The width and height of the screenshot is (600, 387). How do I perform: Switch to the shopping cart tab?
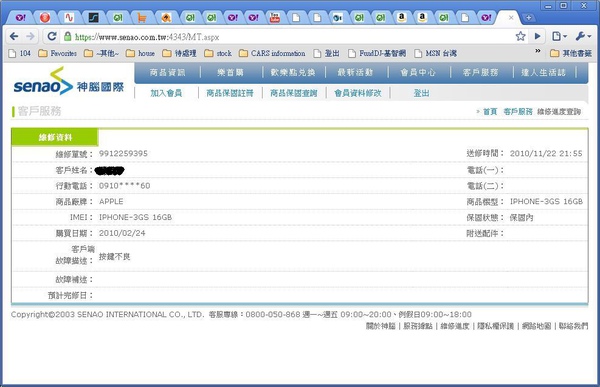point(142,18)
